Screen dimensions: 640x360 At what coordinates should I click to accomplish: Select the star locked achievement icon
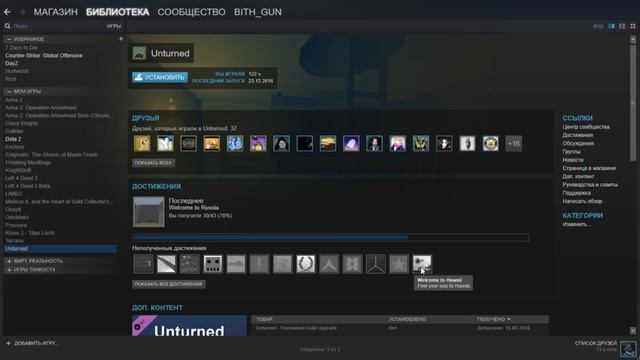tap(398, 264)
